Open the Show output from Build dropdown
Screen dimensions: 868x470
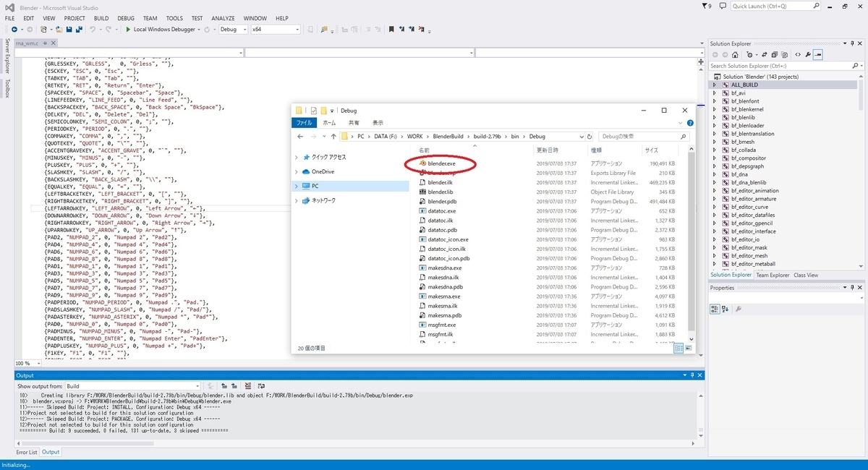click(x=132, y=386)
